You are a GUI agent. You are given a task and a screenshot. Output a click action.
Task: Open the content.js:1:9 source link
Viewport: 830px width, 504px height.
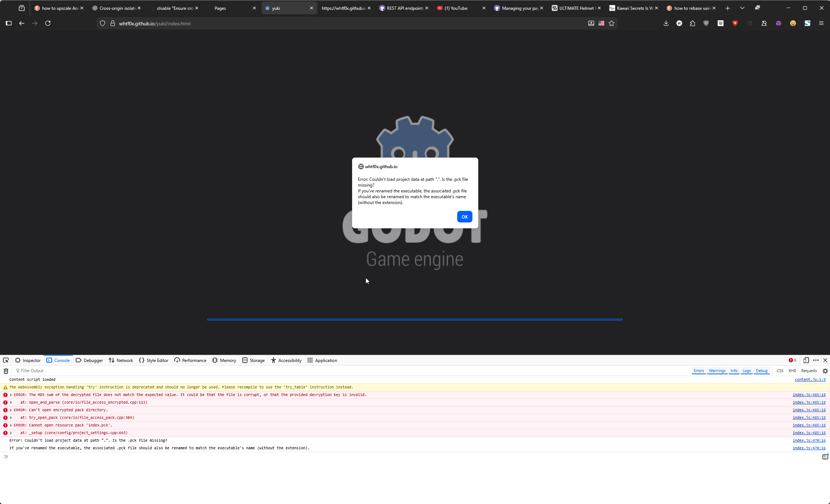(x=810, y=379)
